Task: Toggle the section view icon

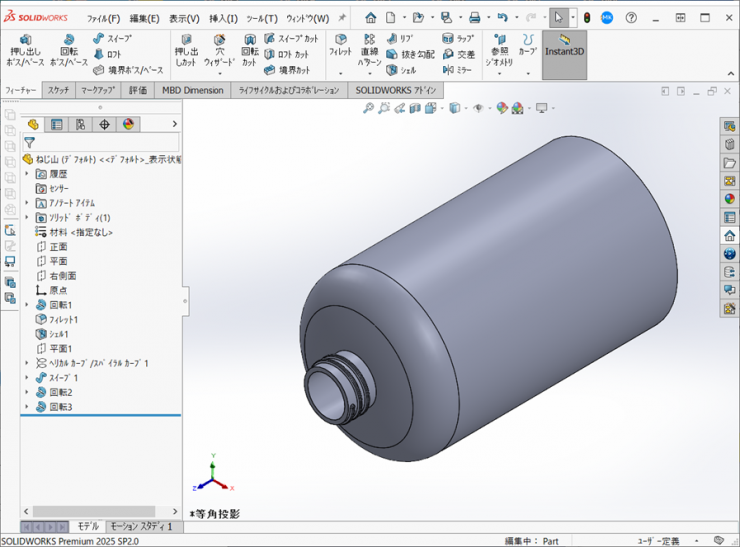Action: [413, 108]
